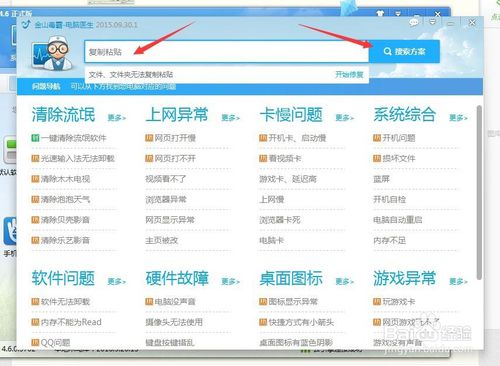Viewport: 500px width, 366px height.
Task: Select the 网页打开慢 problem
Action: (x=175, y=138)
